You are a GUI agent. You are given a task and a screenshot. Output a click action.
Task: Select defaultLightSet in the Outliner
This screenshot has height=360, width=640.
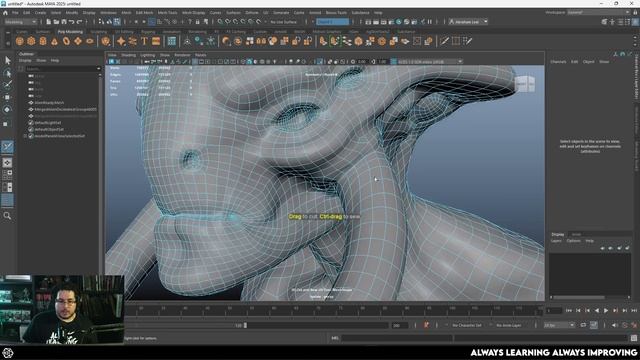coord(48,122)
